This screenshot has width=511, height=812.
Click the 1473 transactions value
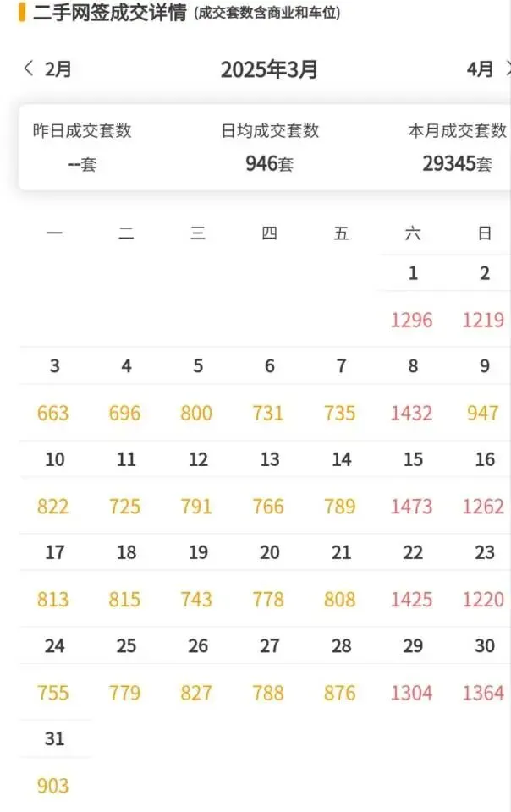[x=412, y=506]
